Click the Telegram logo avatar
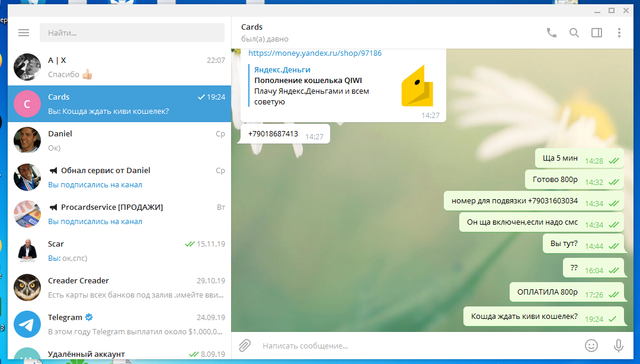The image size is (640, 364). 27,324
